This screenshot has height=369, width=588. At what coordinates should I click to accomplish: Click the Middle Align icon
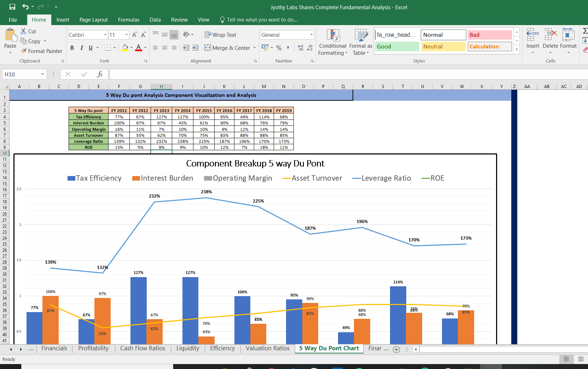tap(165, 35)
